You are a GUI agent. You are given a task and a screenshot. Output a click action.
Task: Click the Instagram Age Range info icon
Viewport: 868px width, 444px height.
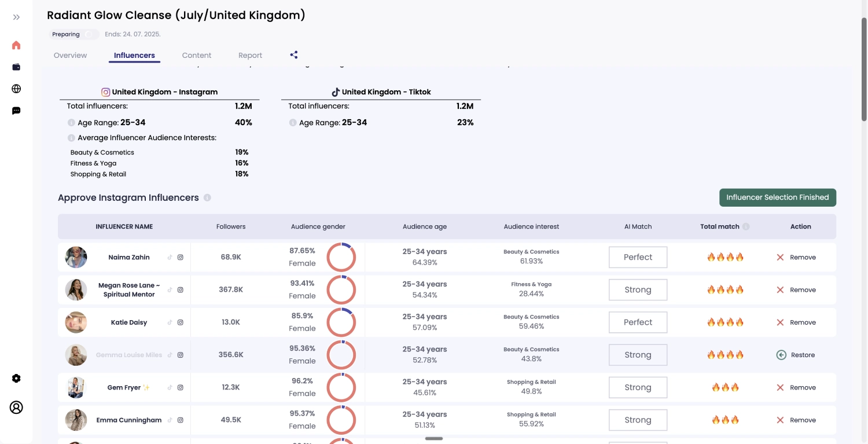(71, 123)
